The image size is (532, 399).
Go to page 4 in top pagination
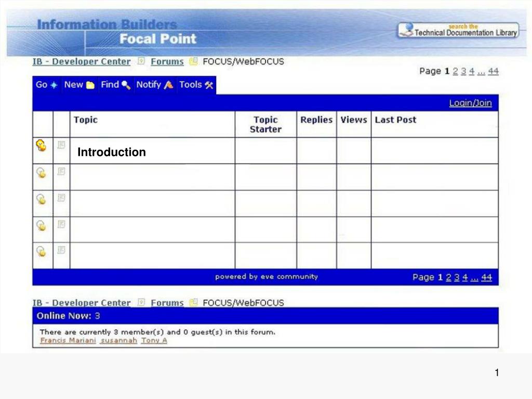pos(472,71)
